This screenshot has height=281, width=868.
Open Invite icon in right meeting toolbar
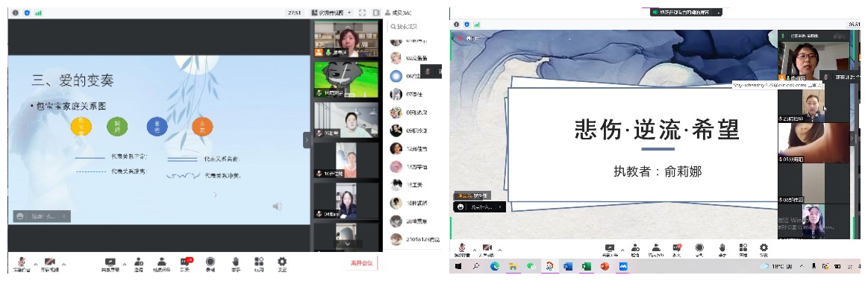coord(635,250)
